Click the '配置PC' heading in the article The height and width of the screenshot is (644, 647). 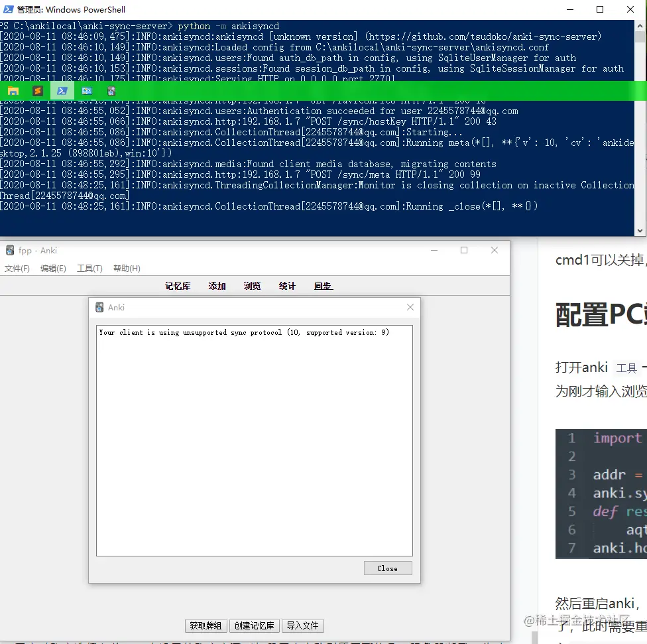coord(601,314)
